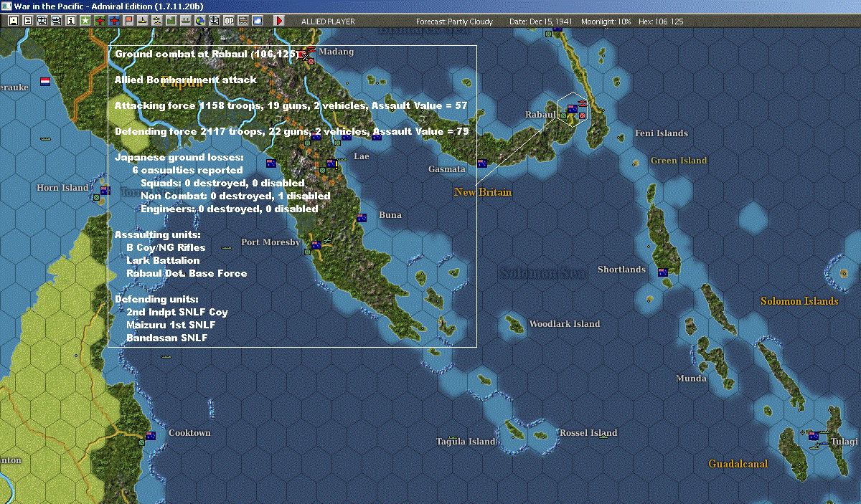The width and height of the screenshot is (861, 504).
Task: Click the Date: Dec 15, 1941 status
Action: (x=540, y=22)
